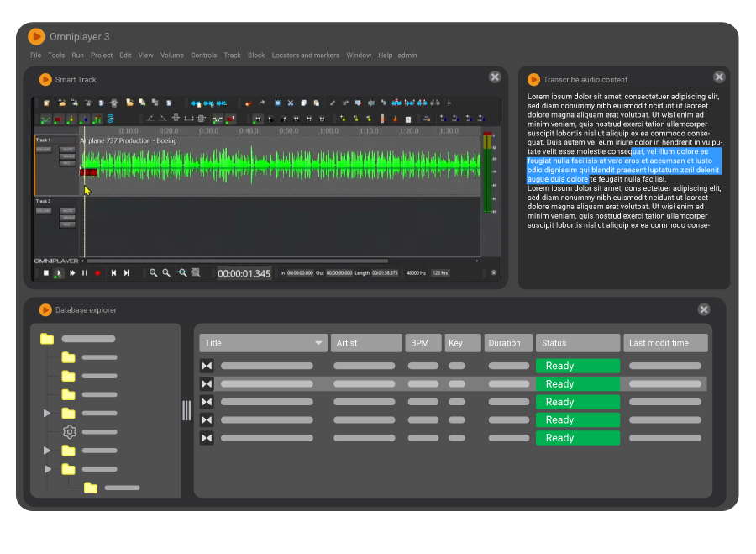
Task: Open the Title column dropdown
Action: tap(318, 343)
